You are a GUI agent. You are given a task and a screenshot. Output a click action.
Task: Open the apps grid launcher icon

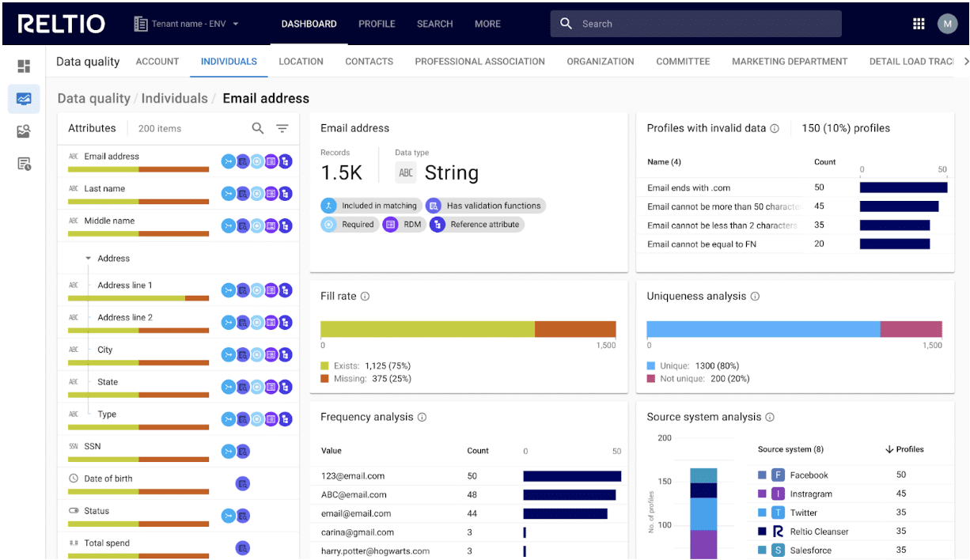tap(919, 24)
